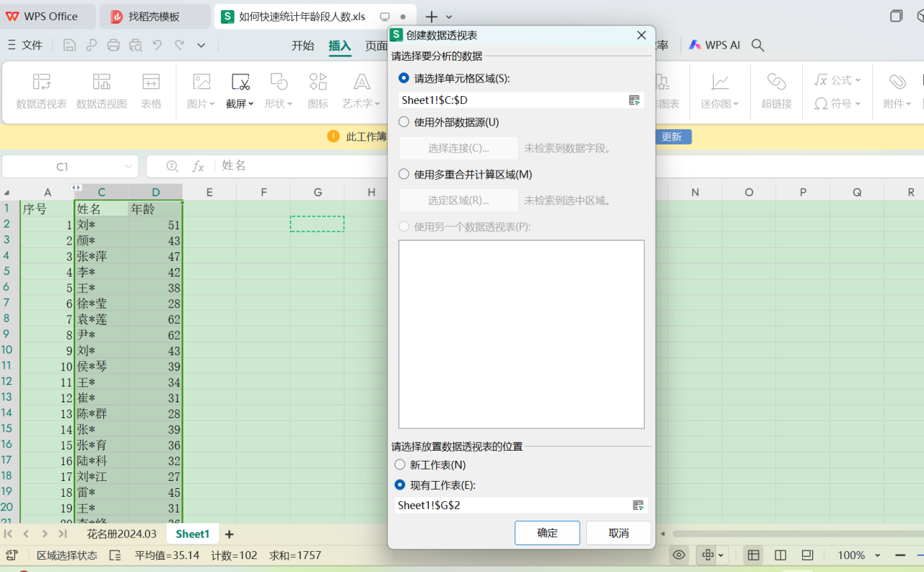Redo the last undone action

pos(180,45)
